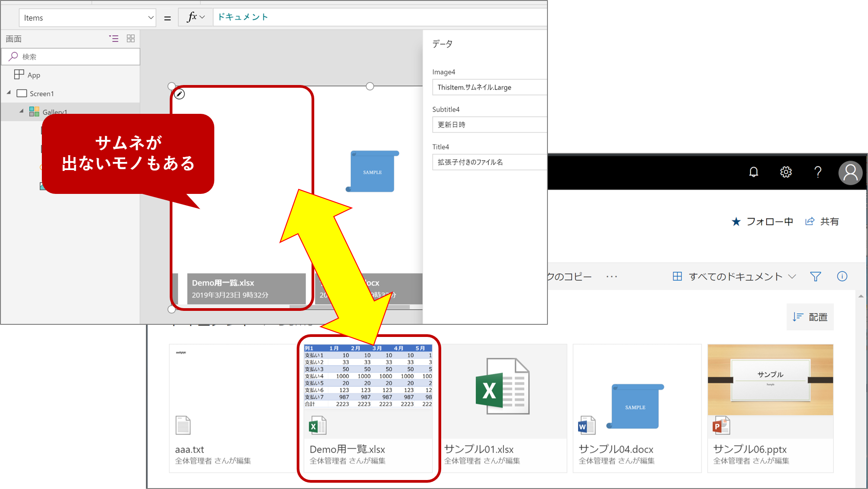Image resolution: width=868 pixels, height=489 pixels.
Task: Click the 配置 arrange button
Action: [x=809, y=317]
